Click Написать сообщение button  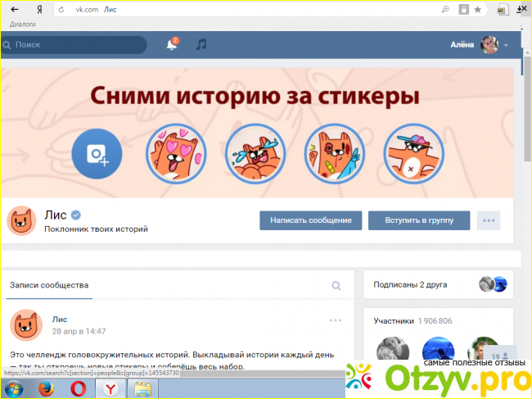(311, 220)
